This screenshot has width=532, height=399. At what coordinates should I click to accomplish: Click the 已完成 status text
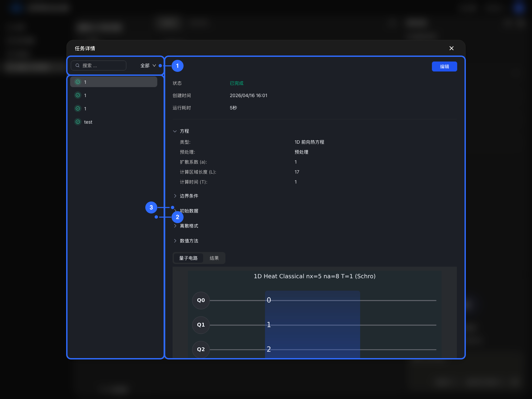pyautogui.click(x=236, y=83)
